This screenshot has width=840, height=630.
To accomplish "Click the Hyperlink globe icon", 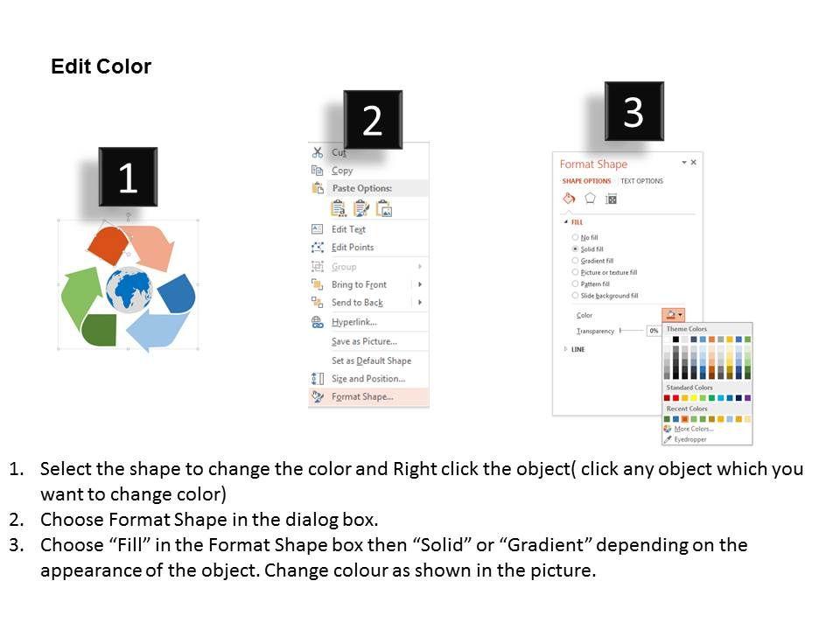I will [318, 322].
